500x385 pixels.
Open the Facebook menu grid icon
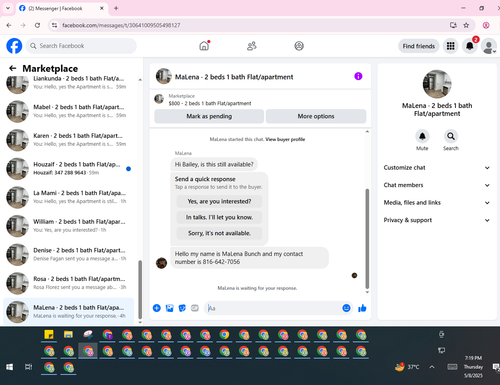coord(451,46)
